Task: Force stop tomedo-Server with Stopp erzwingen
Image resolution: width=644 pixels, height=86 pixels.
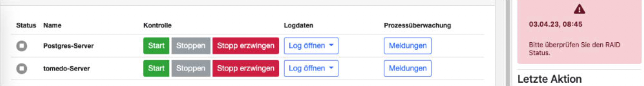Action: (x=245, y=68)
